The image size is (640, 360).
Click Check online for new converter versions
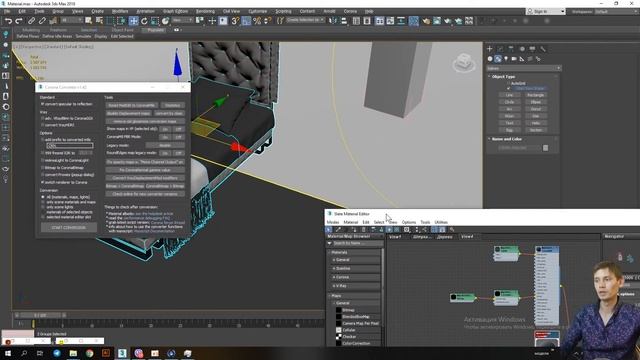(145, 194)
